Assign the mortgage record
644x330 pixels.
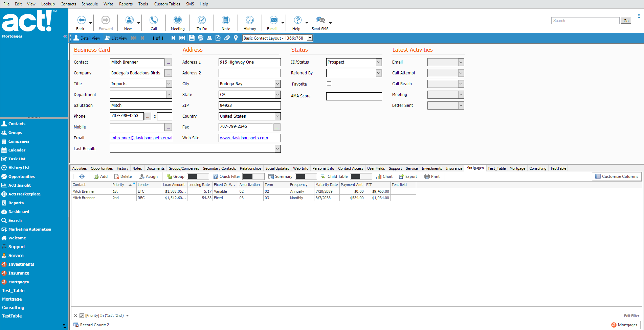149,176
